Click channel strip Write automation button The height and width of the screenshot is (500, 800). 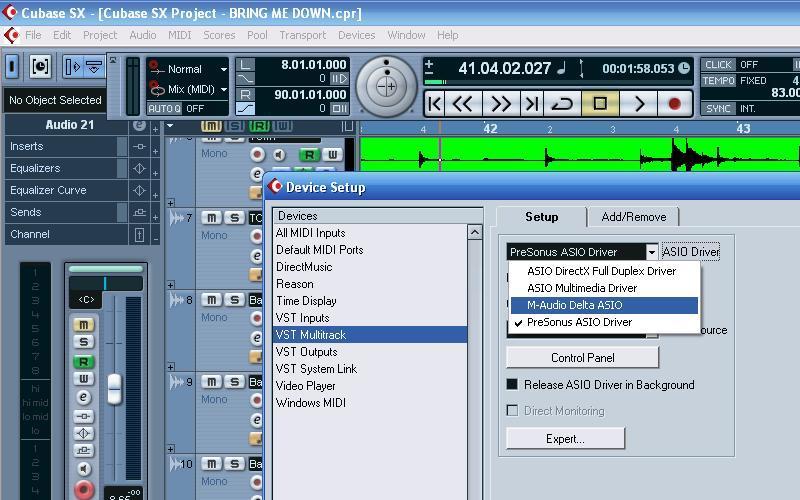84,379
